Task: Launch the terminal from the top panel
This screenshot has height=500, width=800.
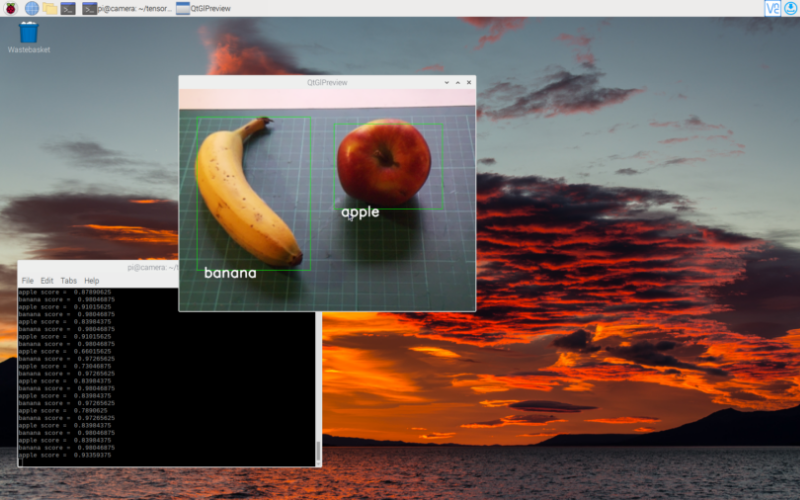Action: 68,8
